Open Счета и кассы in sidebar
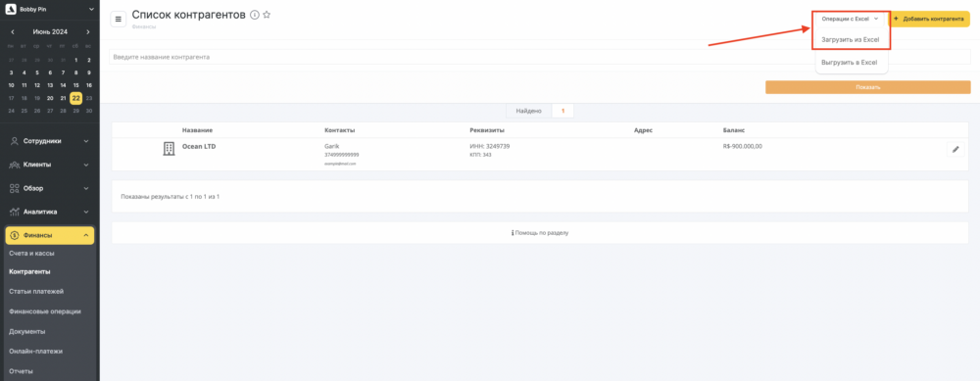 (x=32, y=253)
